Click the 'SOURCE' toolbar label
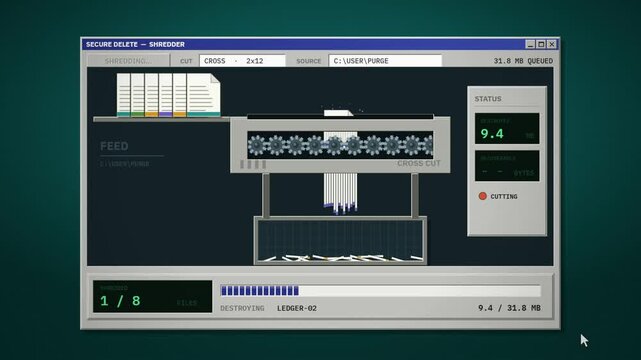This screenshot has width=641, height=360. tap(309, 61)
